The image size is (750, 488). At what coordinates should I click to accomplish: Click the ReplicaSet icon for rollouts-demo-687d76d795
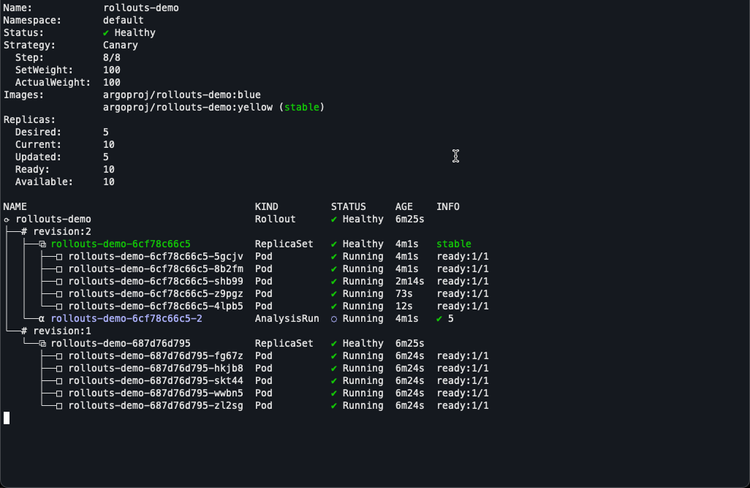point(42,344)
